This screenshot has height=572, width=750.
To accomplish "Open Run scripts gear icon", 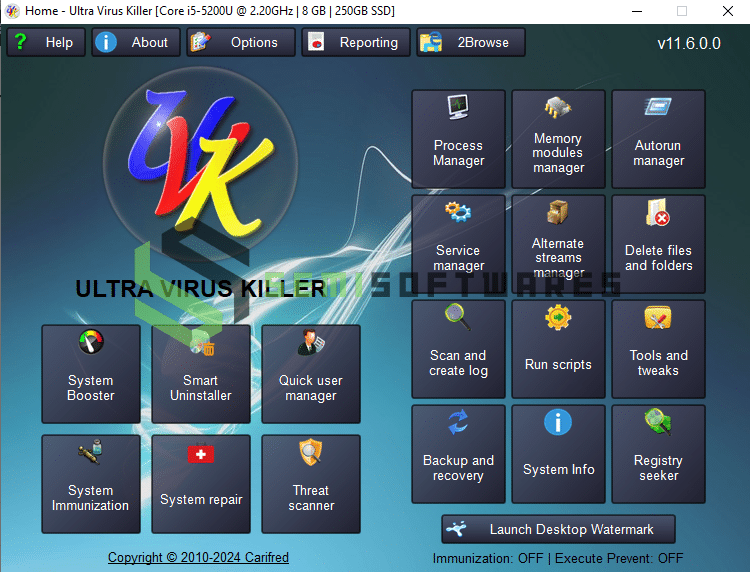I will (558, 317).
